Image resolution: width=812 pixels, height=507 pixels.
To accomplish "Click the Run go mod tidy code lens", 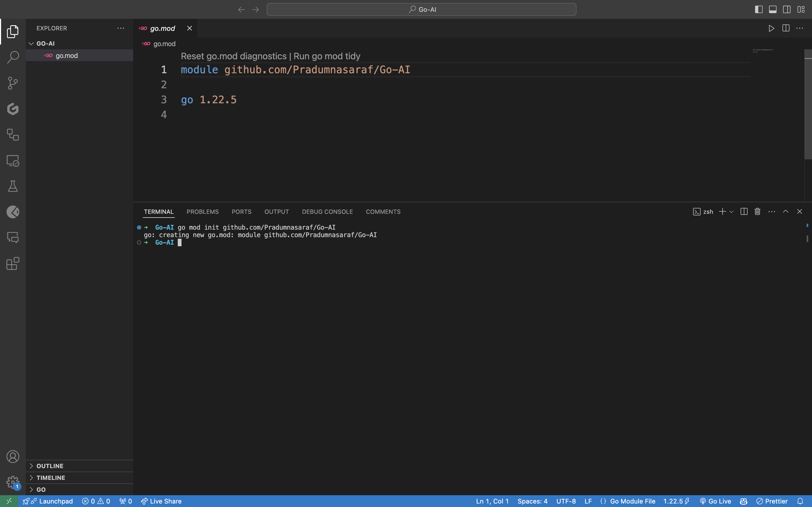I will tap(327, 56).
